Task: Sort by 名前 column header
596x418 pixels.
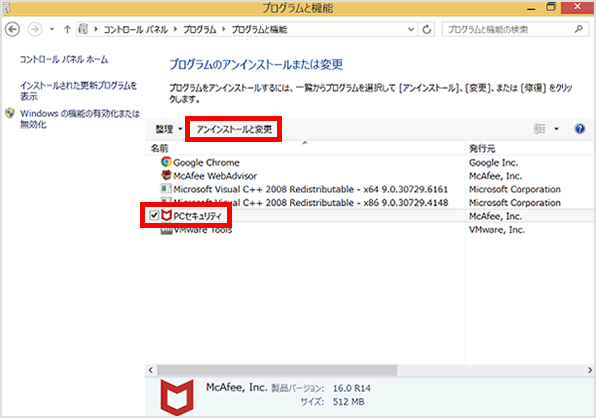Action: [306, 148]
